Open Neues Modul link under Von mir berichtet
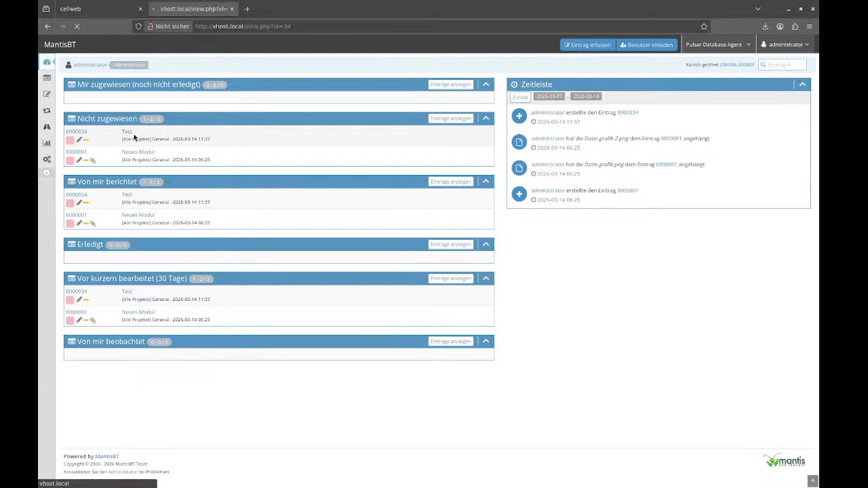 [x=138, y=215]
